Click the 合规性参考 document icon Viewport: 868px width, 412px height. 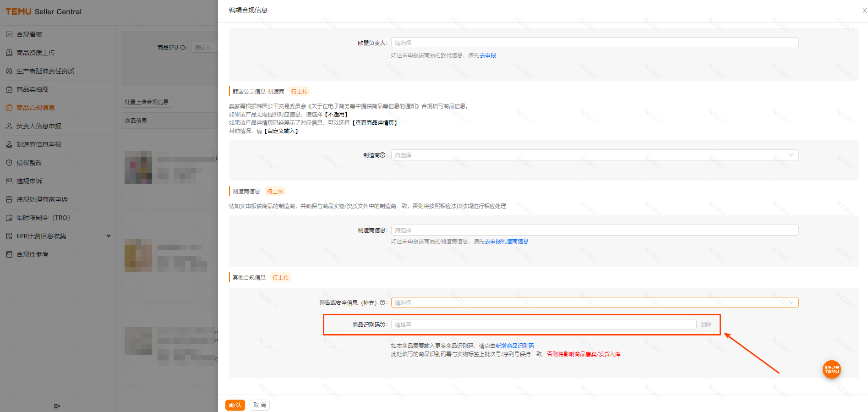pos(9,254)
